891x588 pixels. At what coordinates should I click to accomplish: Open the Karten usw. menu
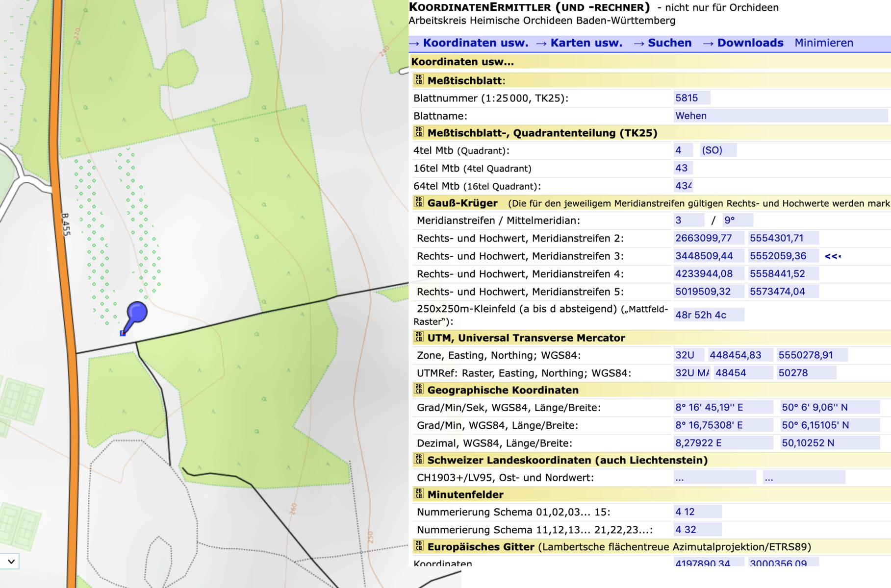point(579,43)
